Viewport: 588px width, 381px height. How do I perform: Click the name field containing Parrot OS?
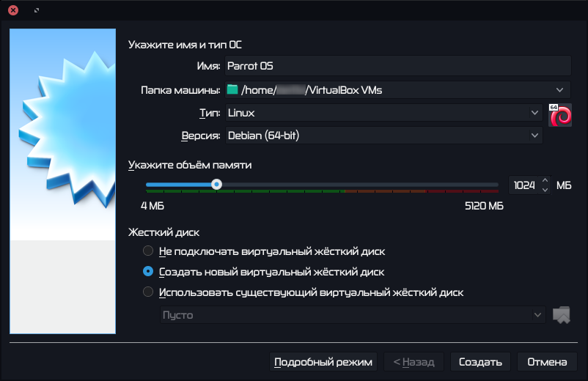[x=398, y=66]
